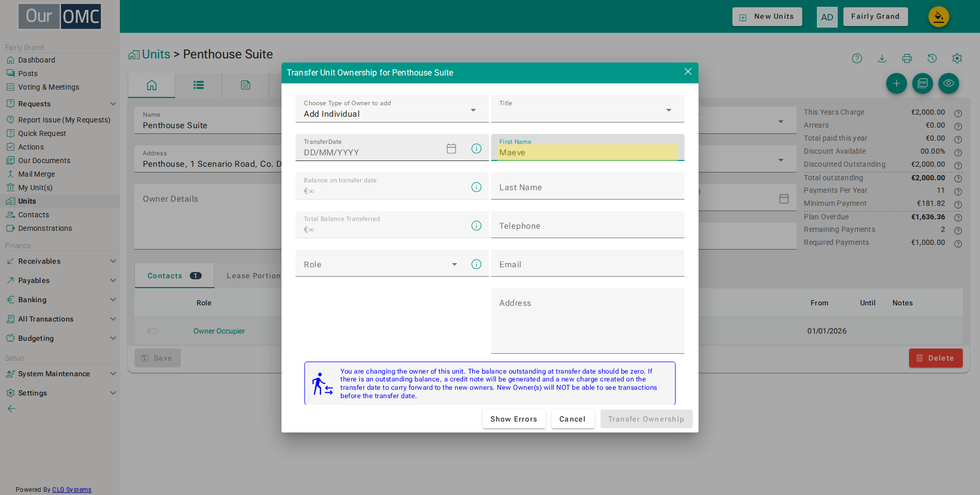Open the history clock icon

[x=932, y=58]
